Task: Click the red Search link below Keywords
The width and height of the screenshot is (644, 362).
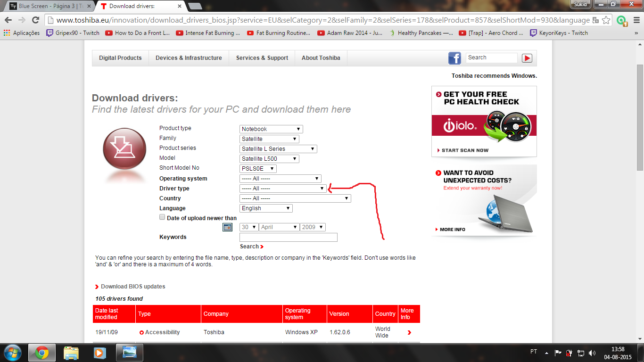Action: point(252,247)
